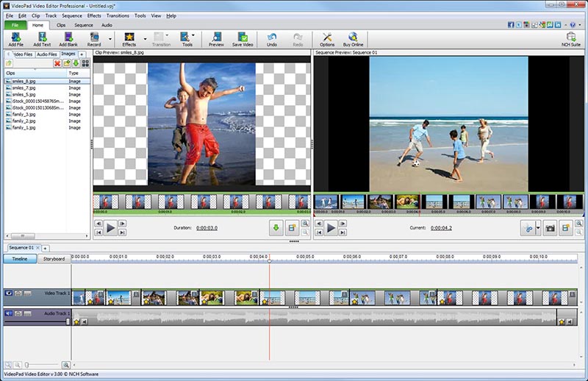Expand the Record dropdown arrow
Screen dimensions: 588x381
[x=110, y=39]
